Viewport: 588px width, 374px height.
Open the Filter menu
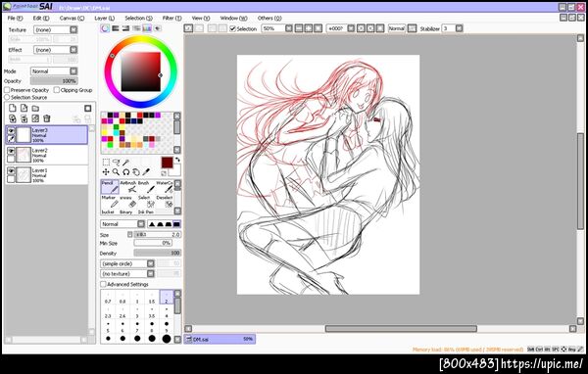point(172,18)
